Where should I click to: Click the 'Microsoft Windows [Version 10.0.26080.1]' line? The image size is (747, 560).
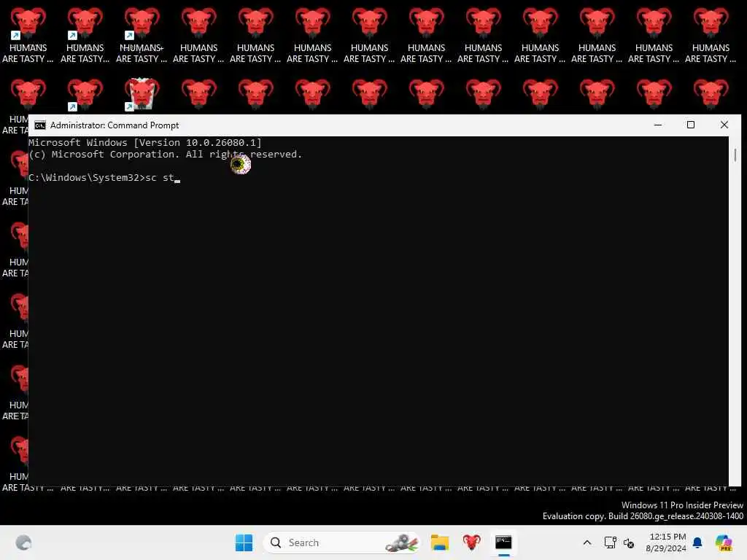(x=145, y=142)
